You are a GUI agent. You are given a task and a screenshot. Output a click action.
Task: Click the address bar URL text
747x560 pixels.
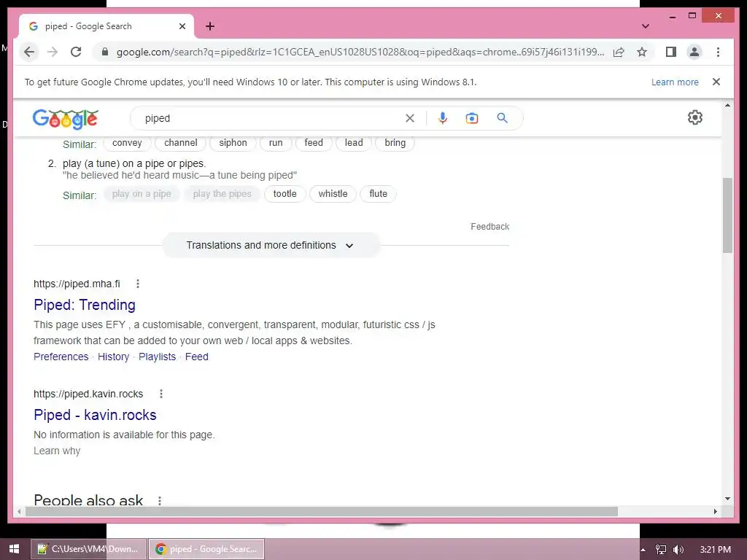pyautogui.click(x=360, y=52)
